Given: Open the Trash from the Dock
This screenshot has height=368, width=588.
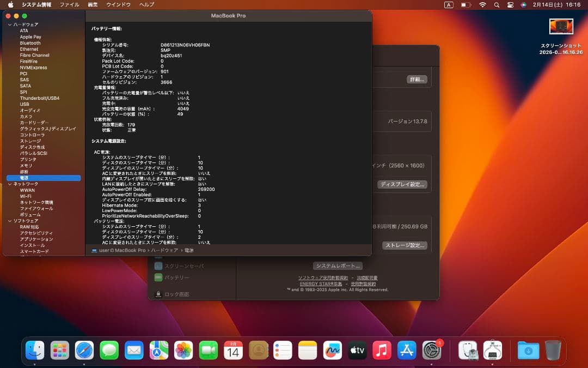Looking at the screenshot, I should 555,351.
